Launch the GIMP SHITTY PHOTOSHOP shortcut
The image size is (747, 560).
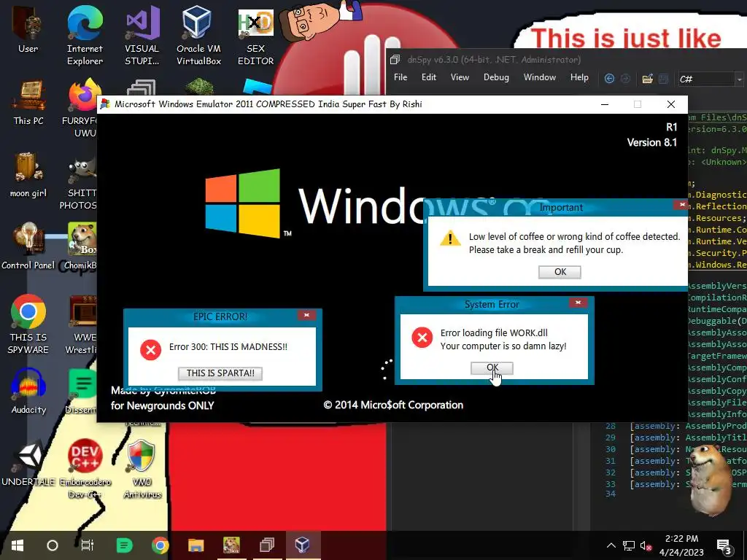coord(79,183)
